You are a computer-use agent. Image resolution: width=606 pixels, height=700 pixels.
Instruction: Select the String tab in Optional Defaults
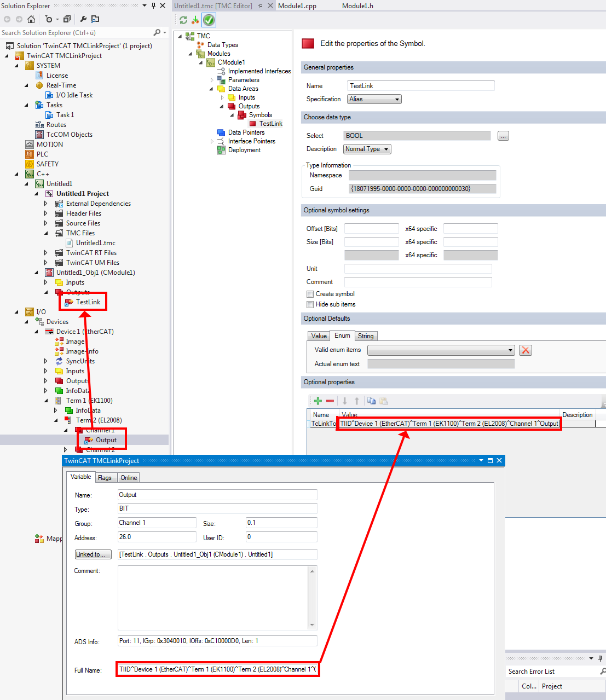coord(366,336)
